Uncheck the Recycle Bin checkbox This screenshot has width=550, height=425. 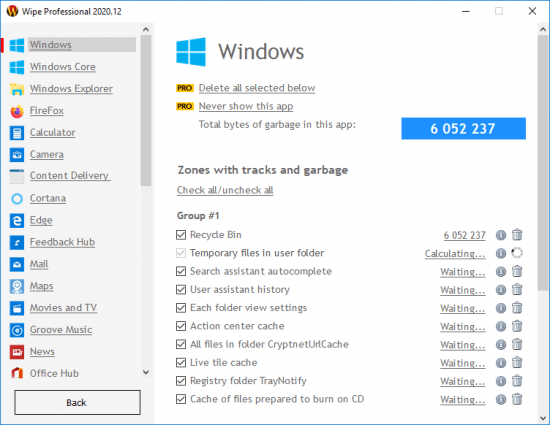181,235
